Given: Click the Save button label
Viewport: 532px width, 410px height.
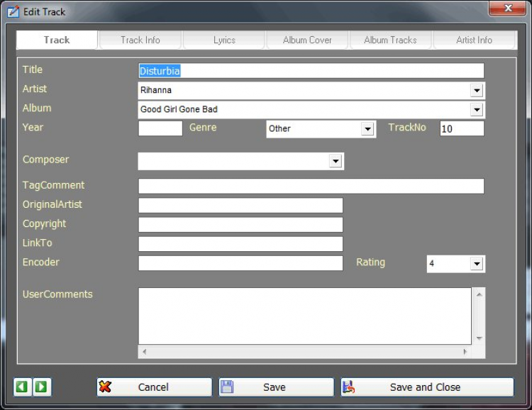Looking at the screenshot, I should 275,387.
